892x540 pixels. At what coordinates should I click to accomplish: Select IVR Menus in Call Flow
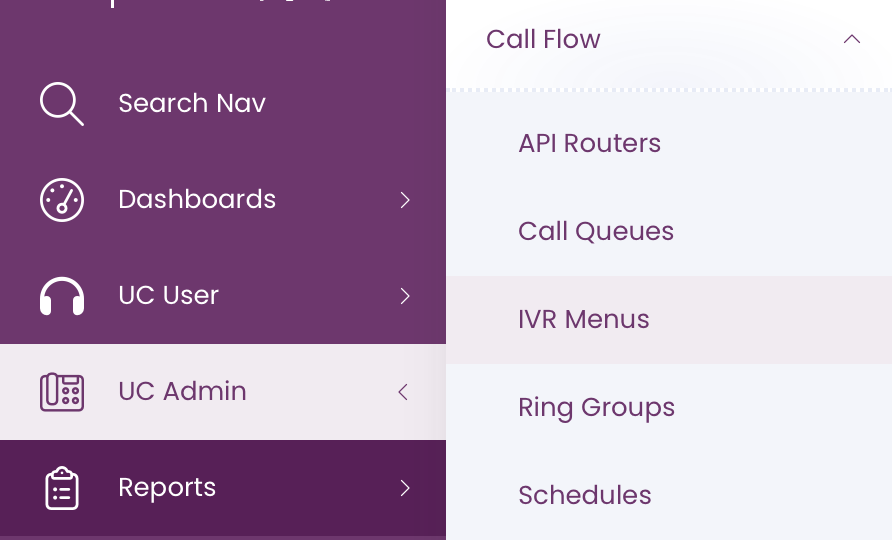pos(669,320)
